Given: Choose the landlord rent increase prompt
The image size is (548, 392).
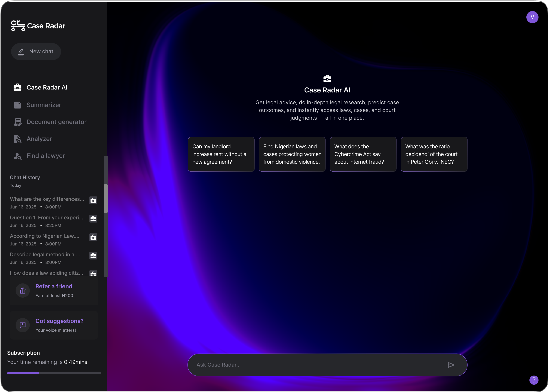Looking at the screenshot, I should coord(221,154).
